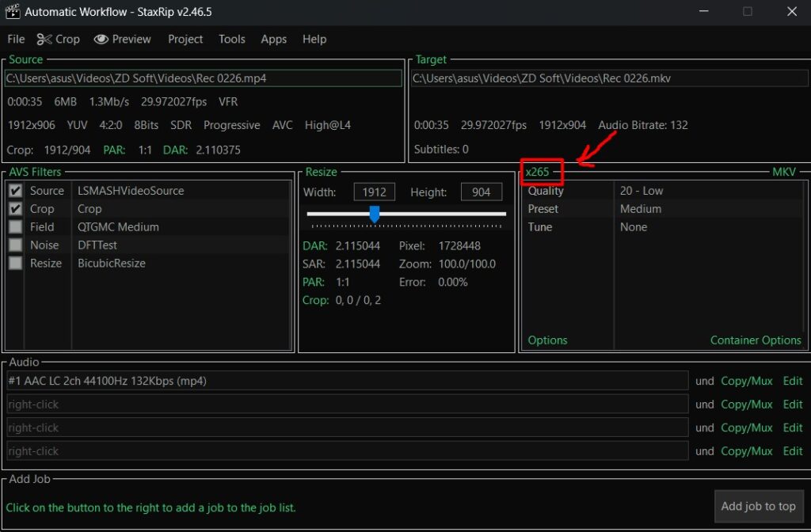Click the Crop scissors icon
This screenshot has width=811, height=532.
click(44, 39)
